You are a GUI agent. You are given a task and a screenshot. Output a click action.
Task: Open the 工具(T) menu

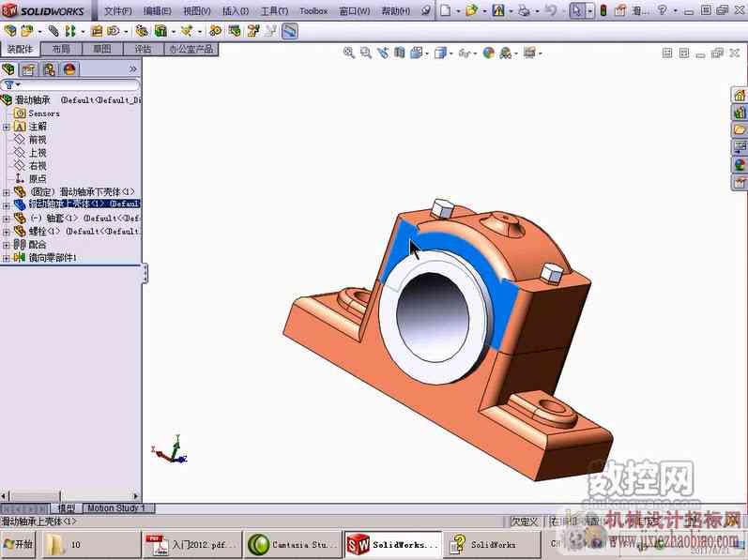coord(274,10)
